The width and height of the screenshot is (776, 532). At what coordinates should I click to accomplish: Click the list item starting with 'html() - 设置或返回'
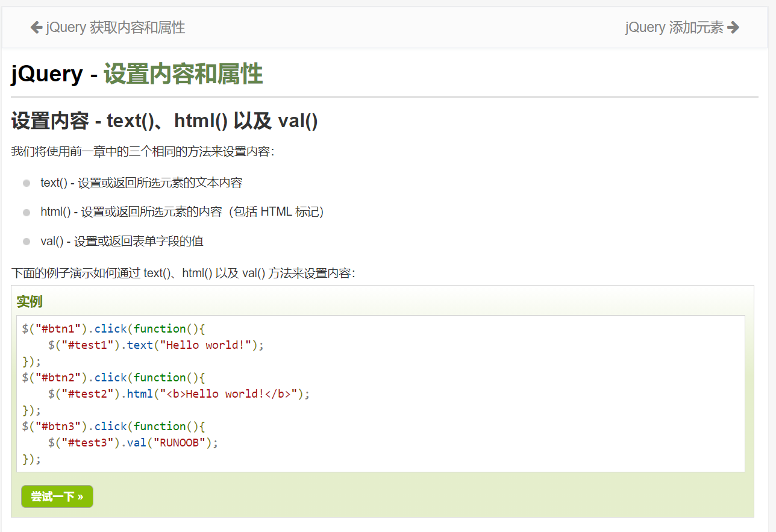point(183,212)
